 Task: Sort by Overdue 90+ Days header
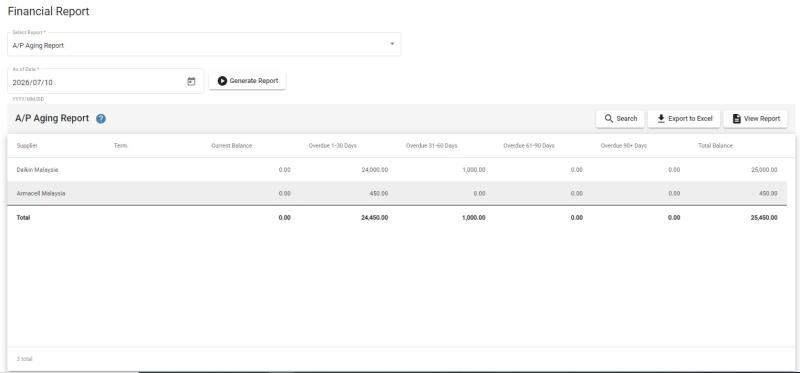623,145
